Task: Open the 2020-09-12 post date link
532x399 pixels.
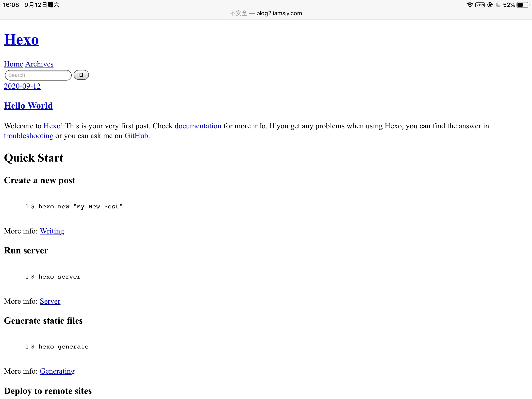Action: [x=22, y=86]
